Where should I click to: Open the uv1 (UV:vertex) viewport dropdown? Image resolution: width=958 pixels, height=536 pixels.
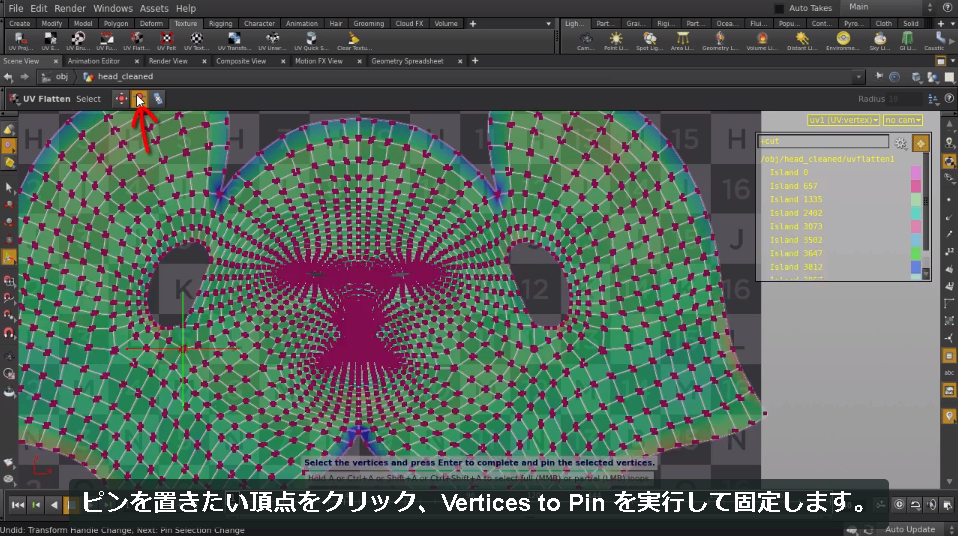click(x=843, y=120)
